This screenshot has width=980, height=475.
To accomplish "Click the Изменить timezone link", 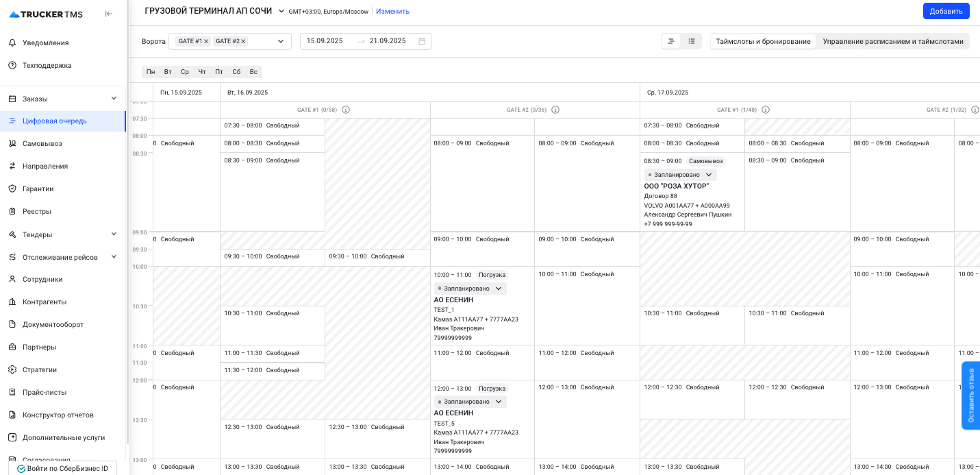I will coord(392,11).
